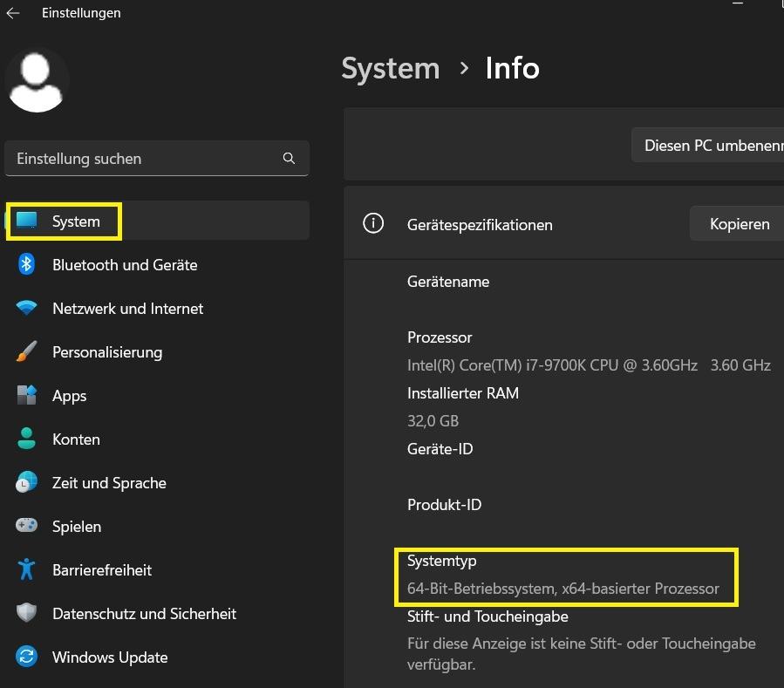This screenshot has height=688, width=784.
Task: Click the Info breadcrumb heading
Action: (513, 68)
